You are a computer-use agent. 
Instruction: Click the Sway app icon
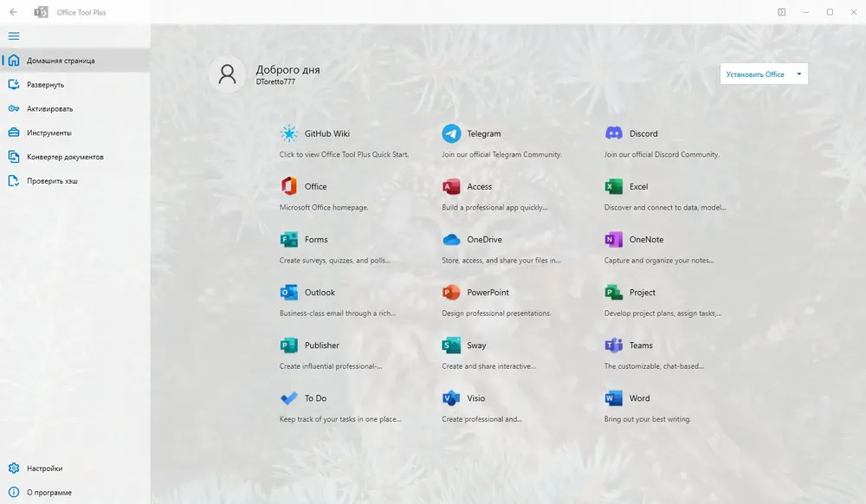(x=451, y=346)
